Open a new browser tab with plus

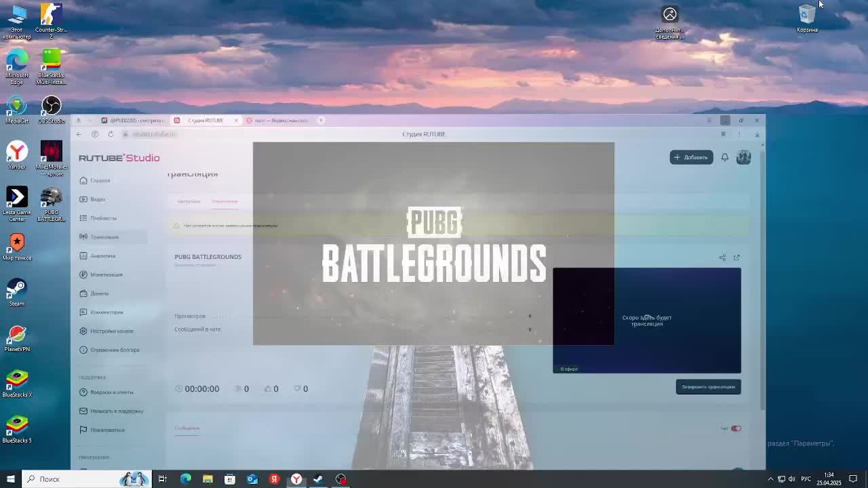[x=321, y=121]
